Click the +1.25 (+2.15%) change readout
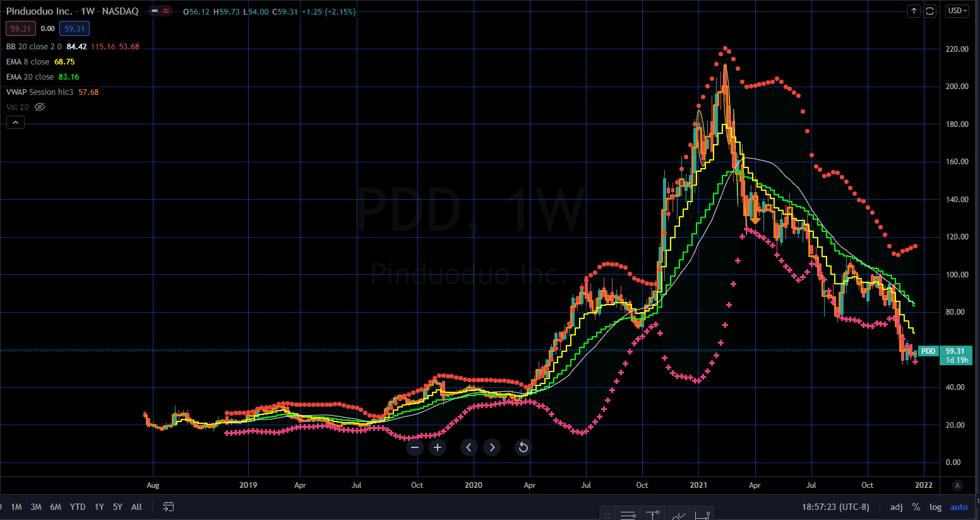Viewport: 980px width, 520px height. [x=328, y=11]
